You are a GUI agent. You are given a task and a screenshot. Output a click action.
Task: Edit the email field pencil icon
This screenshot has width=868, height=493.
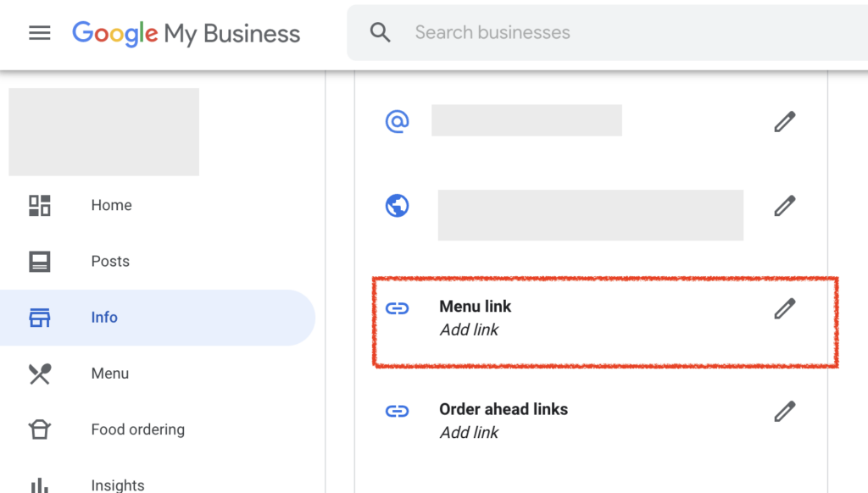click(785, 122)
